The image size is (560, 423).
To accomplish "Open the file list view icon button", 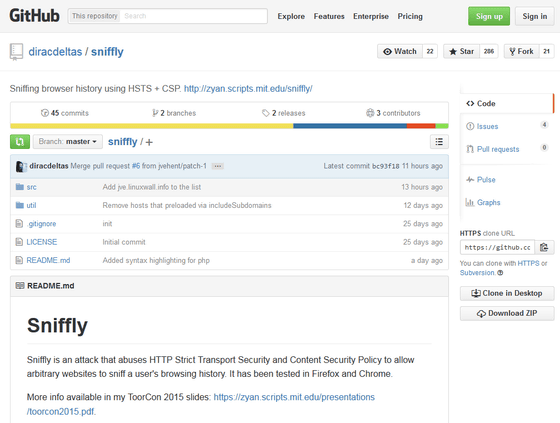I will pyautogui.click(x=439, y=142).
